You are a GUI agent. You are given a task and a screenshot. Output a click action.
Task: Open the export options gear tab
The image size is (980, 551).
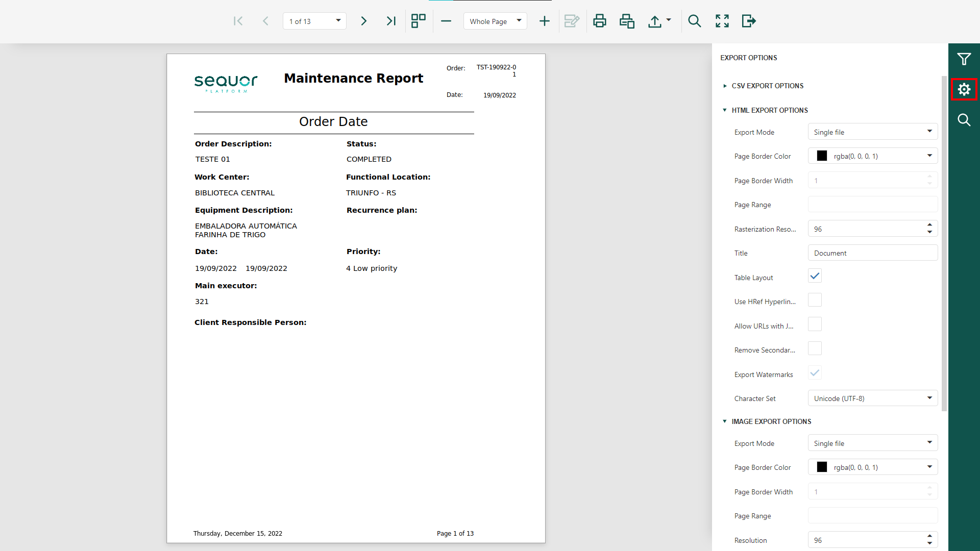tap(964, 90)
